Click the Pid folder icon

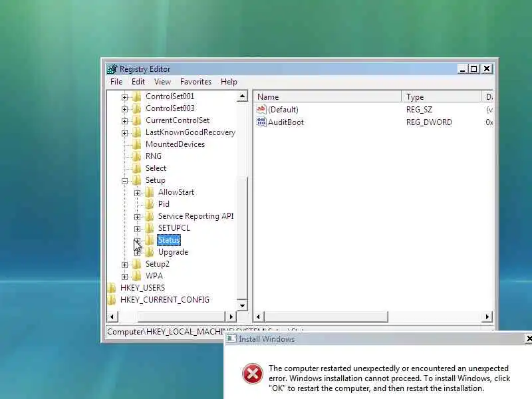[149, 204]
